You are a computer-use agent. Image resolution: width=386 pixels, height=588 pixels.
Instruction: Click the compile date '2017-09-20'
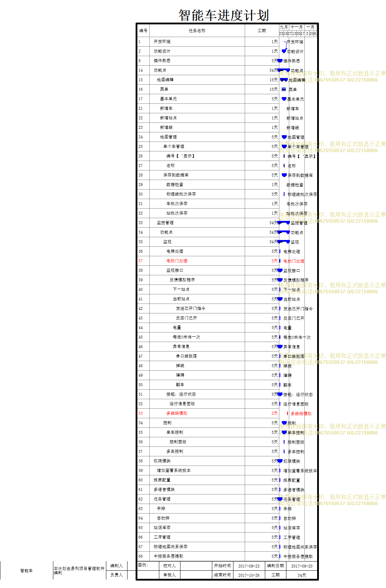[302, 566]
